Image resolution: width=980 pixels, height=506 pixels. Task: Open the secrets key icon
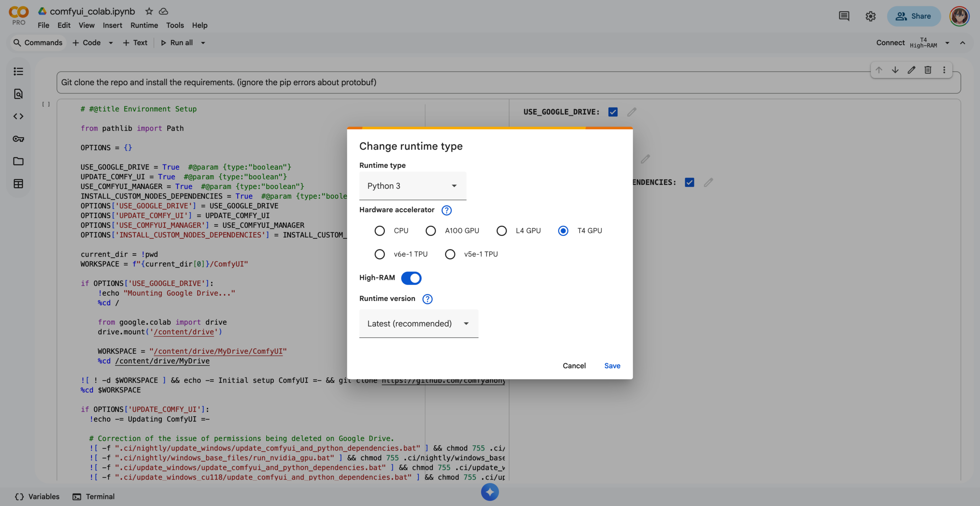pyautogui.click(x=18, y=139)
